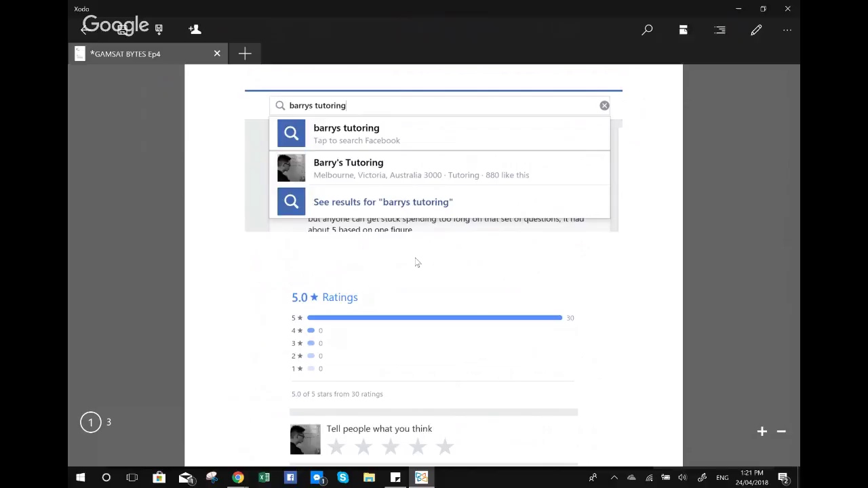Open Facebook app from taskbar
868x488 pixels.
click(290, 478)
